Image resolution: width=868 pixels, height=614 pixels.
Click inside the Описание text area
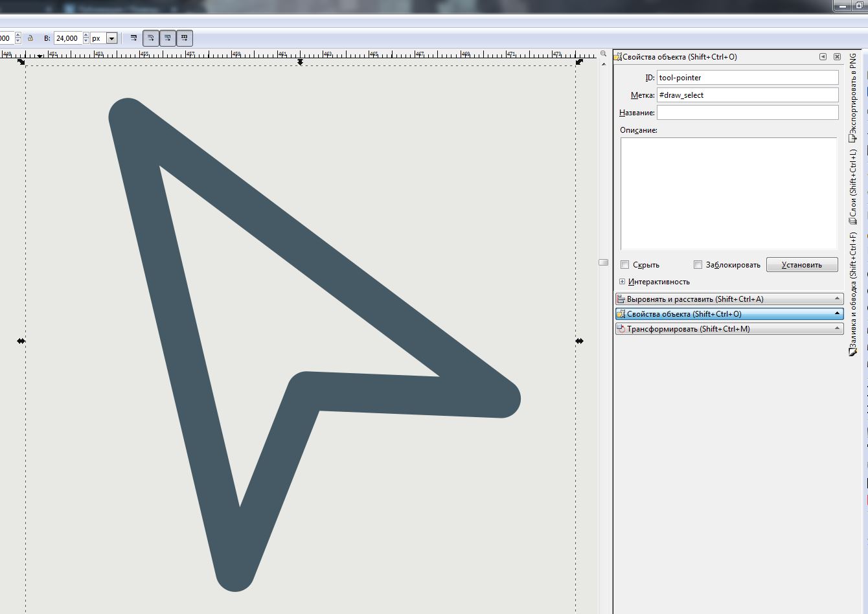[729, 194]
